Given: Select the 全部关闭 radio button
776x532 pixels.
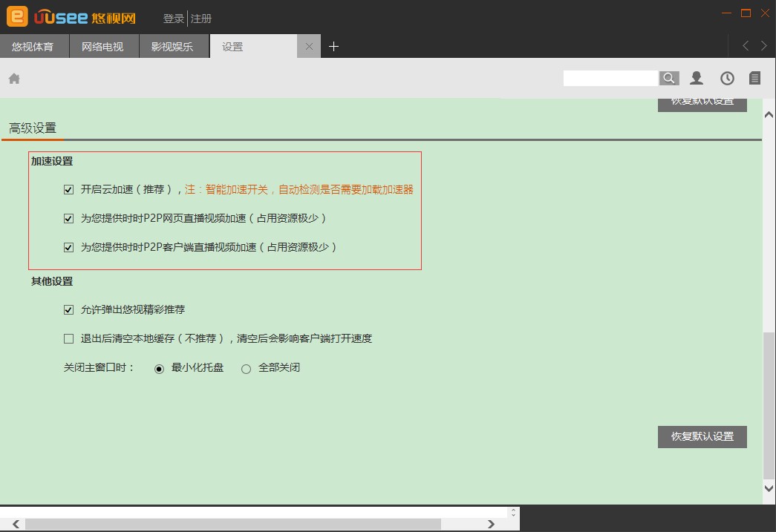Looking at the screenshot, I should 247,369.
